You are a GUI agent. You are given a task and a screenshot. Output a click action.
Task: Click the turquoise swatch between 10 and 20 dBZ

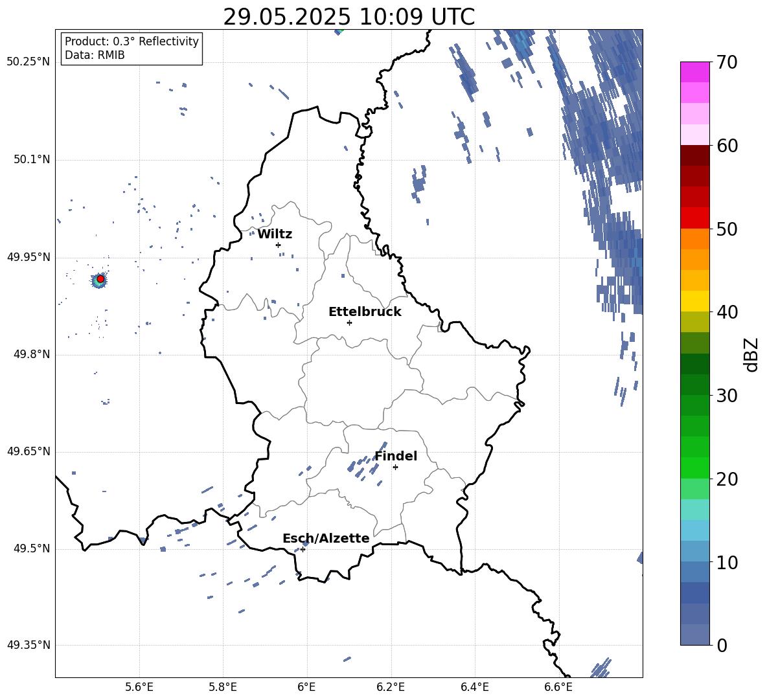click(695, 510)
